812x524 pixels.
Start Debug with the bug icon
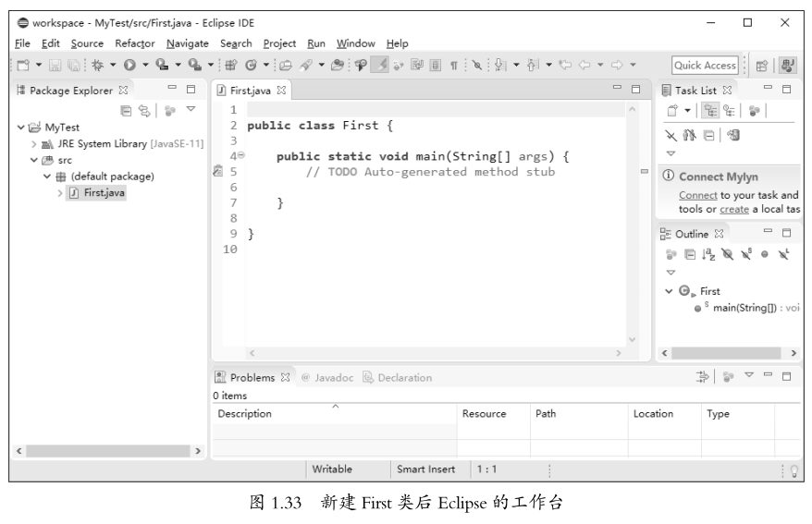pos(97,66)
